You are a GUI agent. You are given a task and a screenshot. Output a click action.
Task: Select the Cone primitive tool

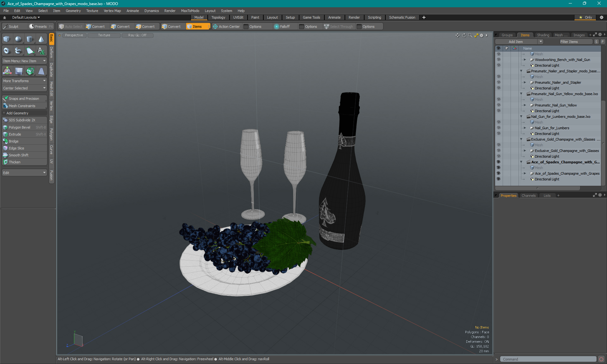41,39
